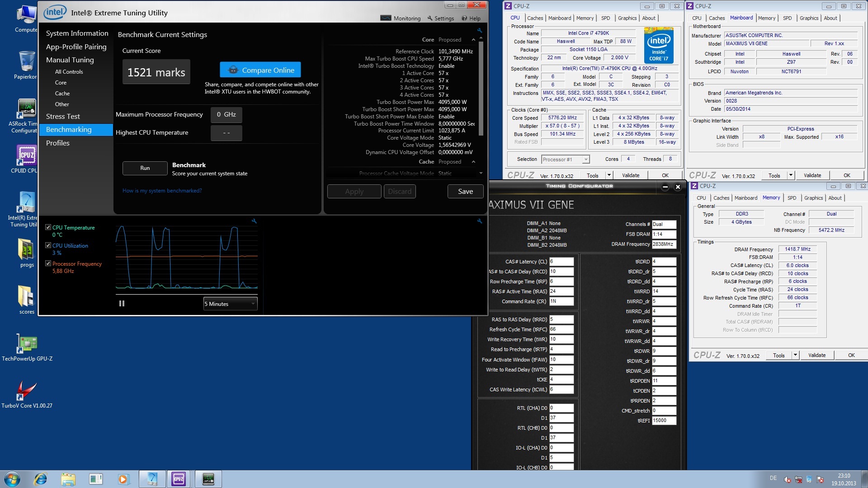Select Stress Test in XTU sidebar
This screenshot has height=488, width=868.
click(63, 117)
